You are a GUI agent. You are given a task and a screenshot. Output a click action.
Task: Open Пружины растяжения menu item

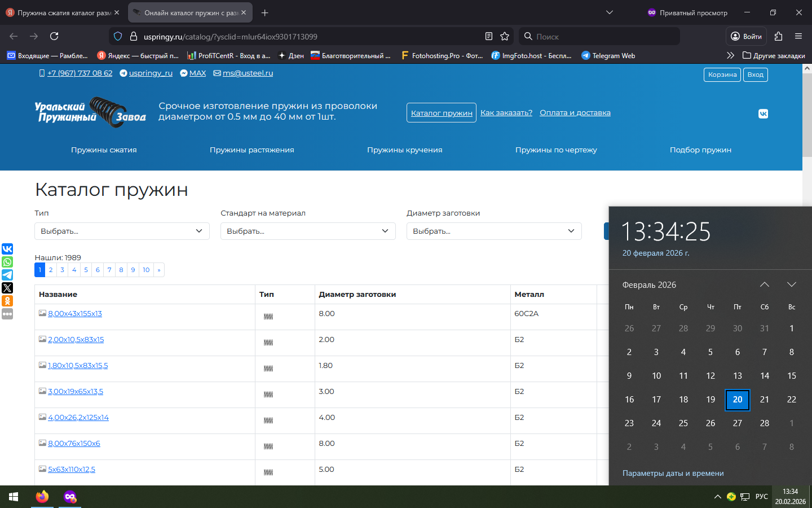pyautogui.click(x=251, y=150)
